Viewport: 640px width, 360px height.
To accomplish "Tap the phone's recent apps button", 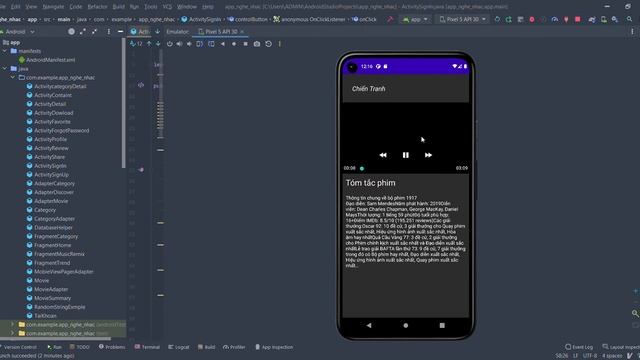I will (x=442, y=325).
